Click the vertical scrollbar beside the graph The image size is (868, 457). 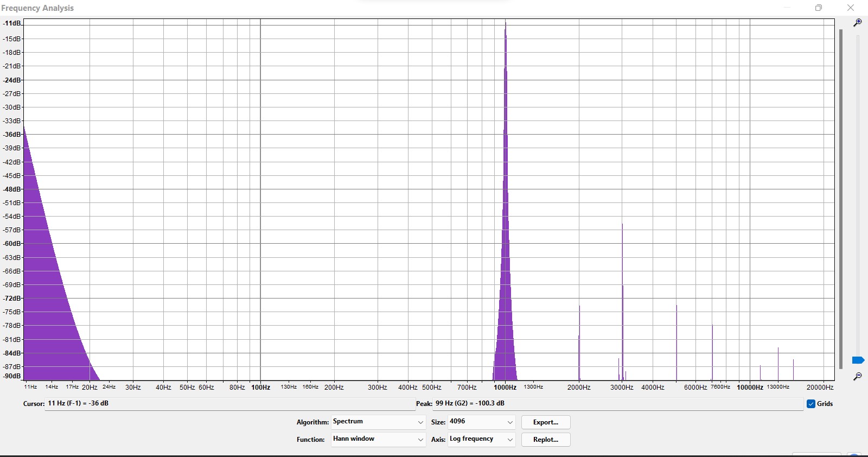[x=841, y=199]
